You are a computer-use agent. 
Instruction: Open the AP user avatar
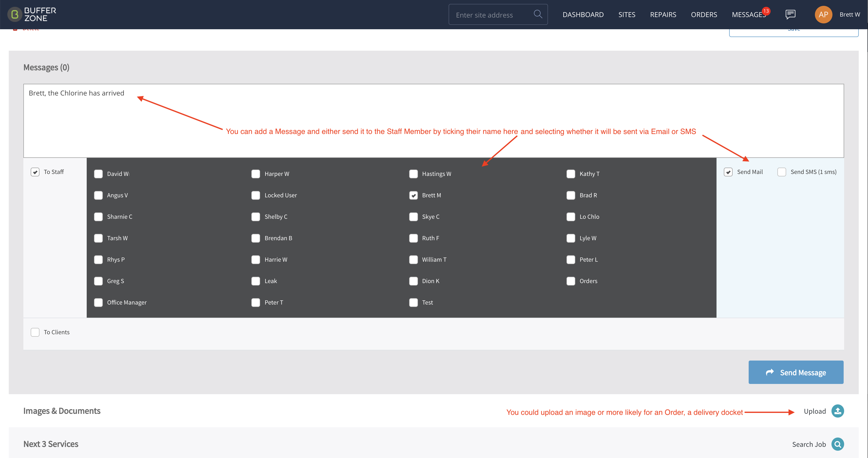pos(823,14)
